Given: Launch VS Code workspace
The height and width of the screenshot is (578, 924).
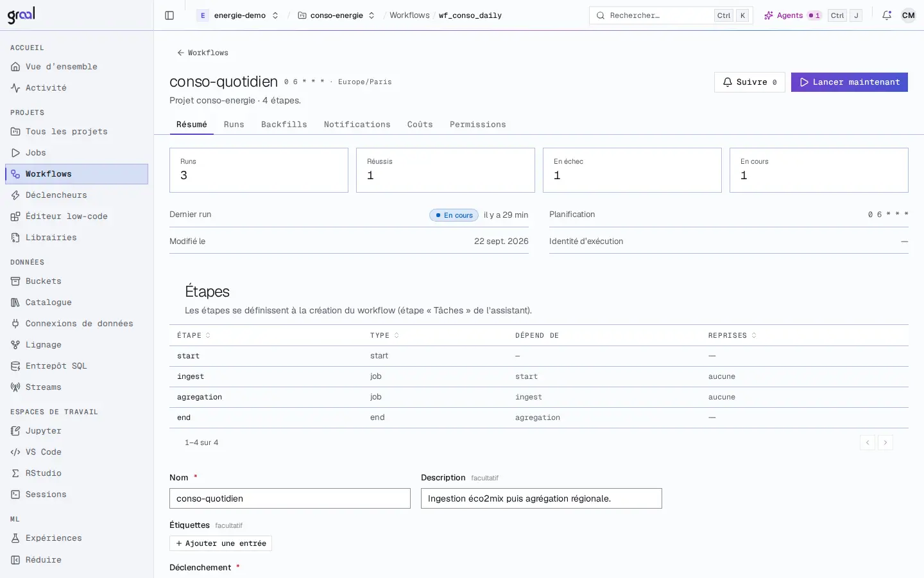Looking at the screenshot, I should [76, 452].
